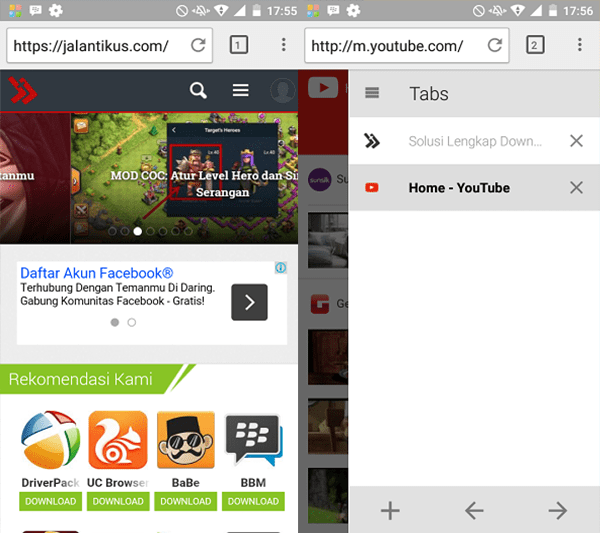Select the last carousel dot indicator
This screenshot has height=533, width=600.
pyautogui.click(x=188, y=231)
